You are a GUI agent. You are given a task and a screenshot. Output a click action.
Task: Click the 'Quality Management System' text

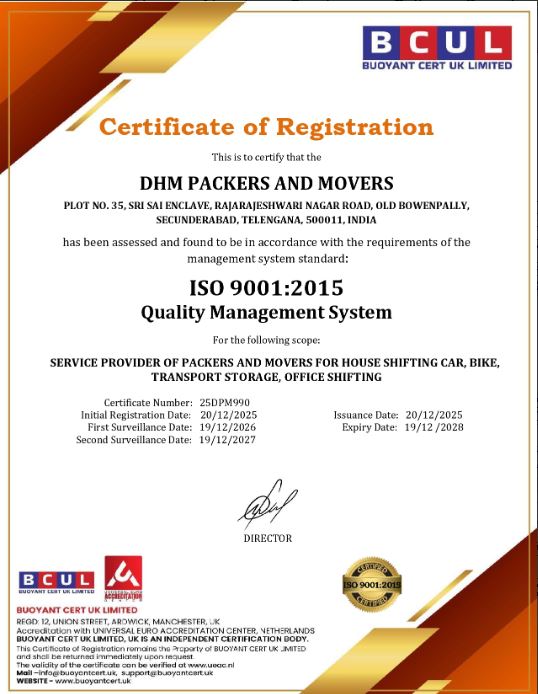coord(266,312)
